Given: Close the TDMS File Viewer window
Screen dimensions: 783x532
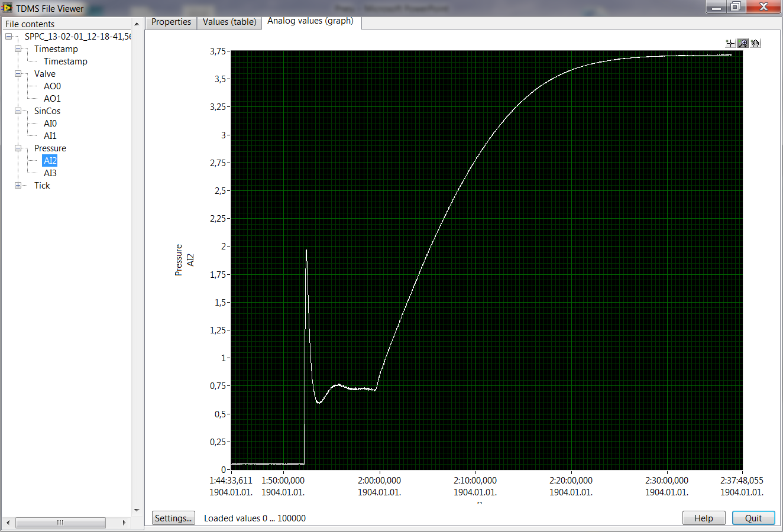Looking at the screenshot, I should coord(763,7).
